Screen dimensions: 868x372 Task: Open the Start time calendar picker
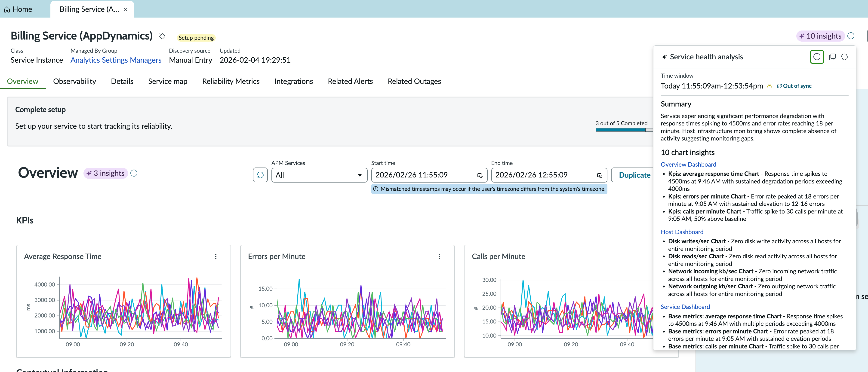click(x=480, y=175)
